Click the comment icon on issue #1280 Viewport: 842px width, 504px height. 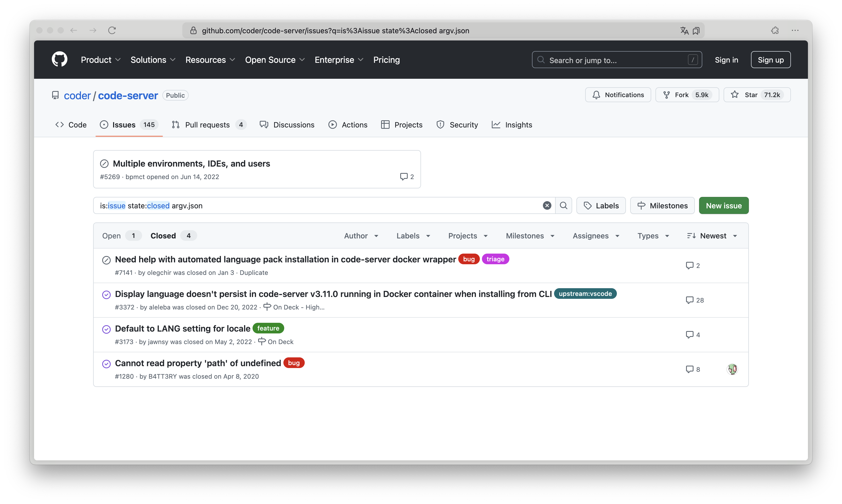tap(689, 370)
